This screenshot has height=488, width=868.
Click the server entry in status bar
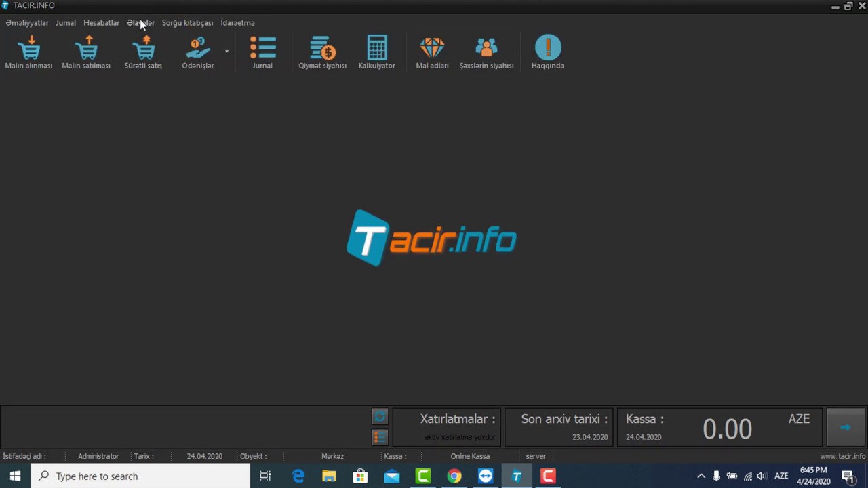click(x=536, y=456)
